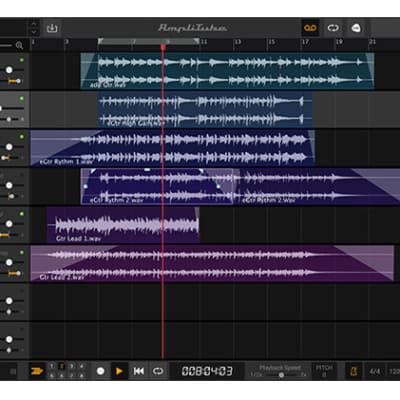Image resolution: width=400 pixels, height=400 pixels.
Task: Enable LED on the first empty track
Action: click(x=22, y=291)
